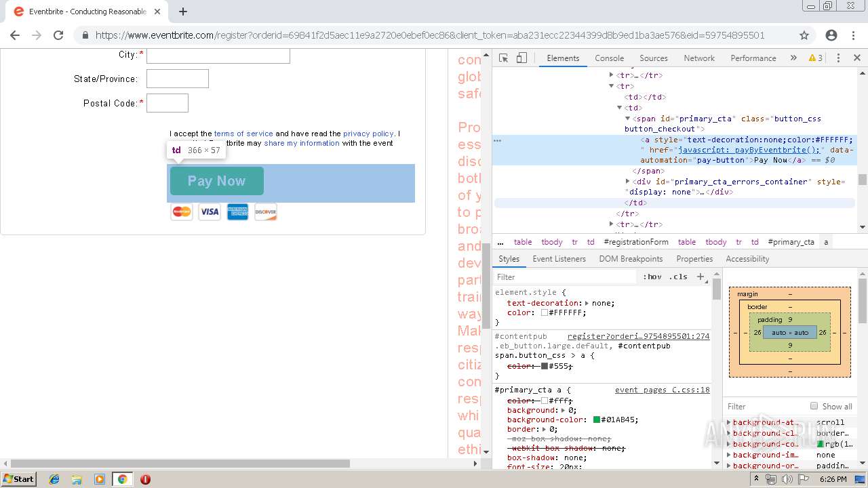This screenshot has width=868, height=488.
Task: Open the share my information link
Action: click(x=302, y=143)
